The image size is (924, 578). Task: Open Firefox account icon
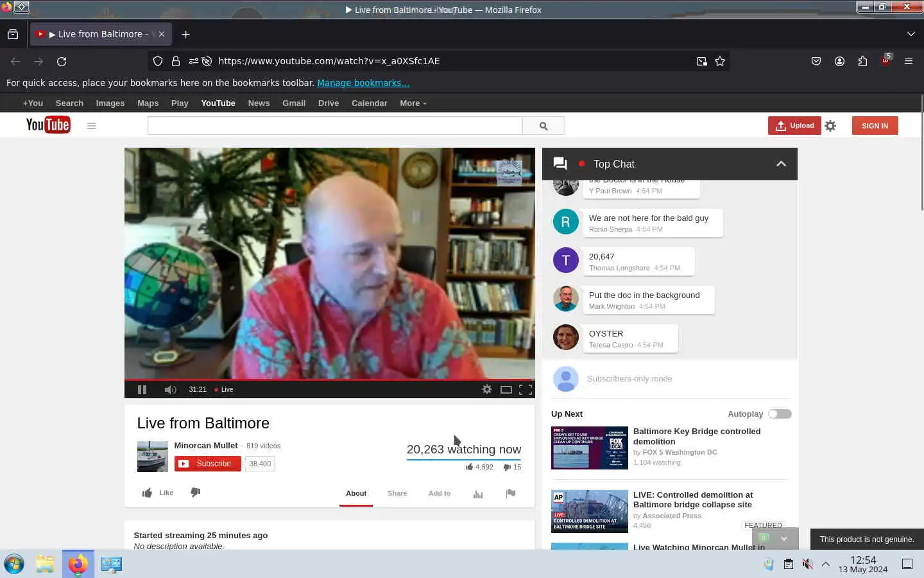pyautogui.click(x=839, y=61)
